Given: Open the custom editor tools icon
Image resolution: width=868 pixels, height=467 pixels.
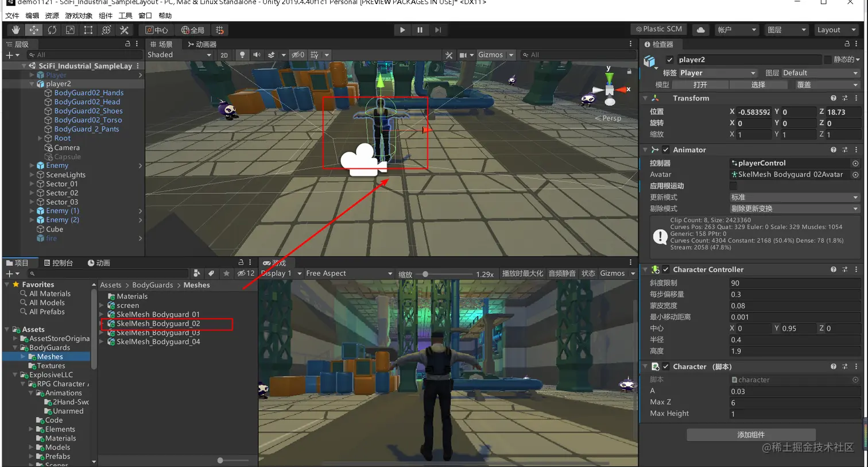Looking at the screenshot, I should tap(124, 30).
